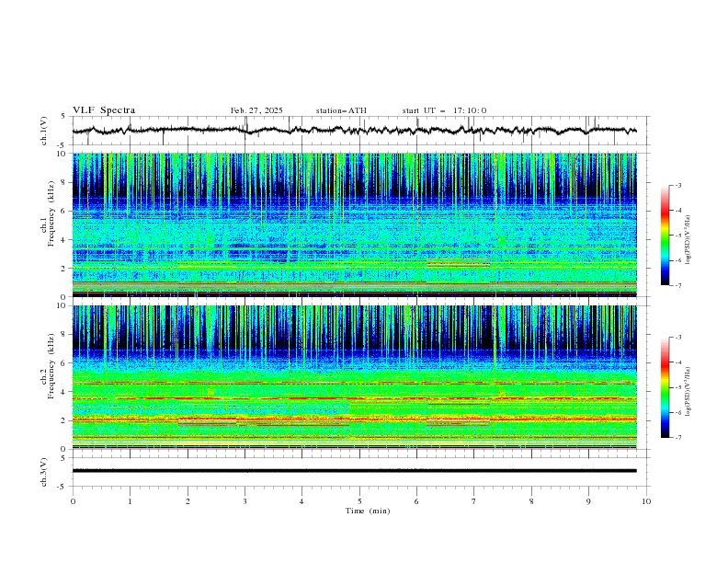Screen dimensions: 728x563
Task: Click the "station=ATH" label
Action: [341, 110]
